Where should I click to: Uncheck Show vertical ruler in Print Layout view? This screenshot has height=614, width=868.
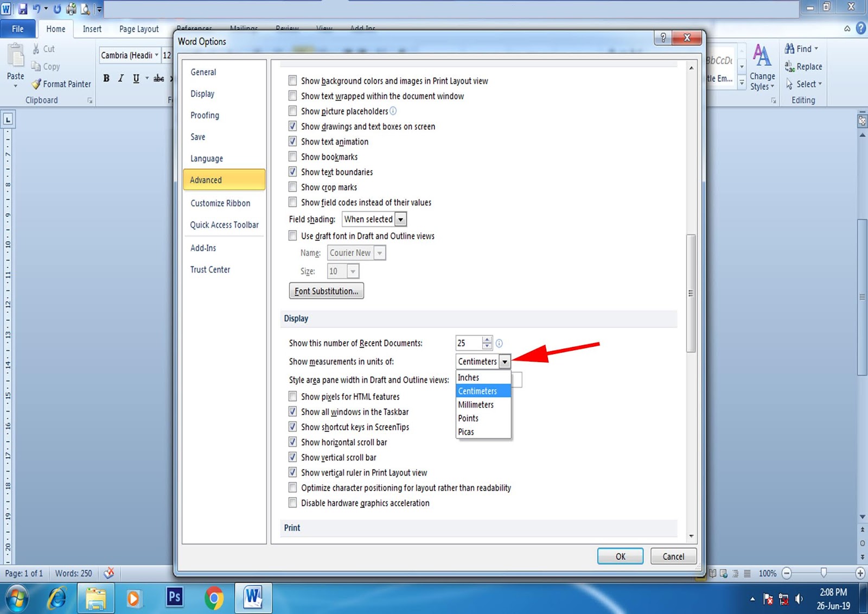click(x=292, y=472)
